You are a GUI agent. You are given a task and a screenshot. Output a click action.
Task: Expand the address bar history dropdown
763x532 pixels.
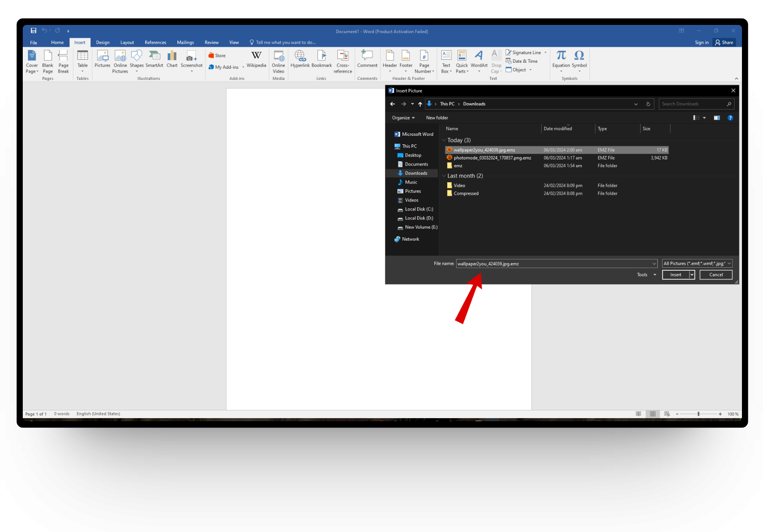tap(636, 104)
